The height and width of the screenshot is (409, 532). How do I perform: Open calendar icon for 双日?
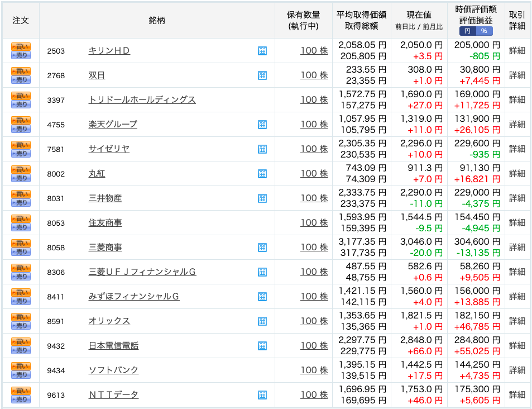click(262, 75)
